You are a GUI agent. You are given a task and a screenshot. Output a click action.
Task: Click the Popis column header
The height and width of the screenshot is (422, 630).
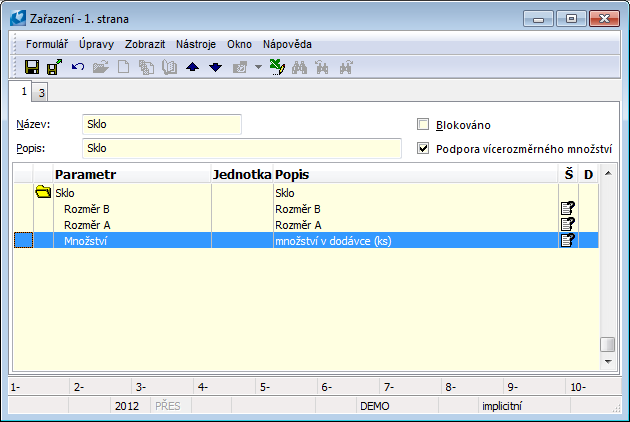click(416, 174)
